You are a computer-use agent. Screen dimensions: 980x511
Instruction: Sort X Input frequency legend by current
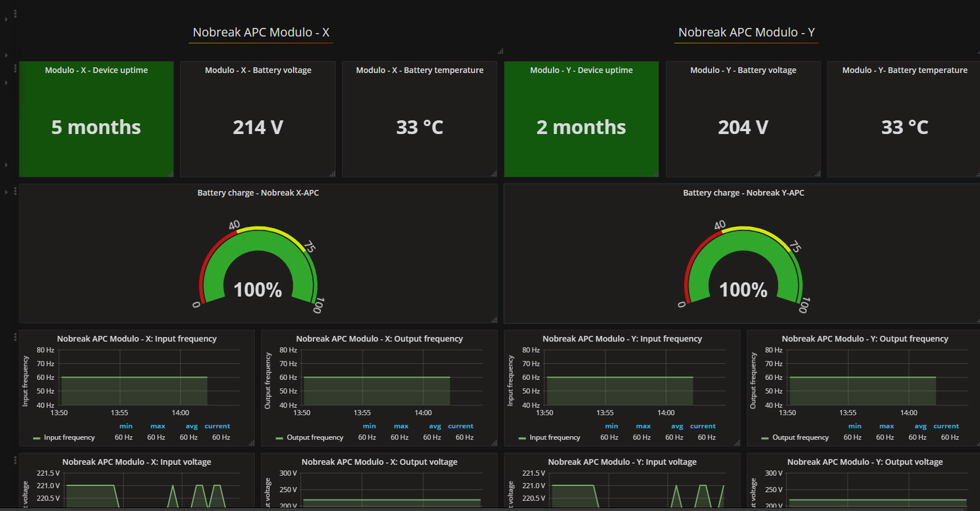(x=217, y=426)
